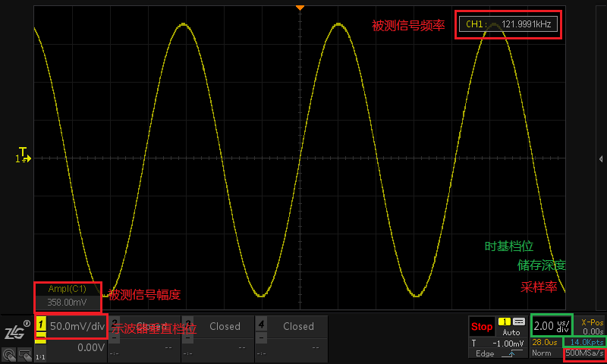
Task: Click the trigger coupling icon beside source 1
Action: coord(519,322)
